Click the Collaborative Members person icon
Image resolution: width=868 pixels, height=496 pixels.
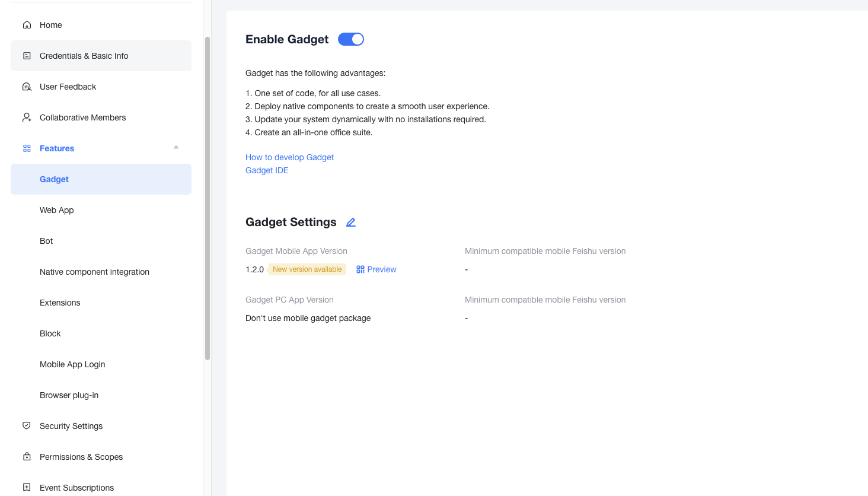click(27, 117)
